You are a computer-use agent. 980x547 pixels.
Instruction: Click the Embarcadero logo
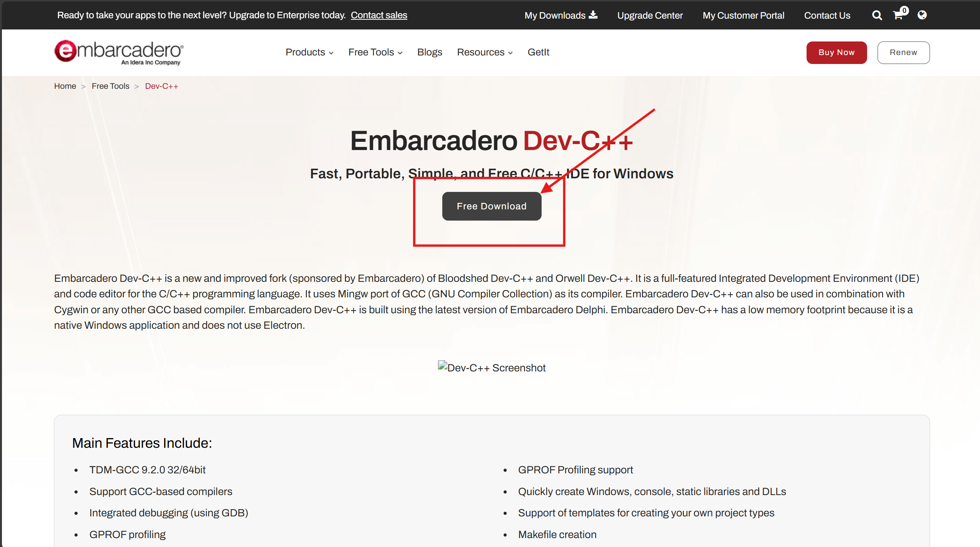(x=119, y=52)
